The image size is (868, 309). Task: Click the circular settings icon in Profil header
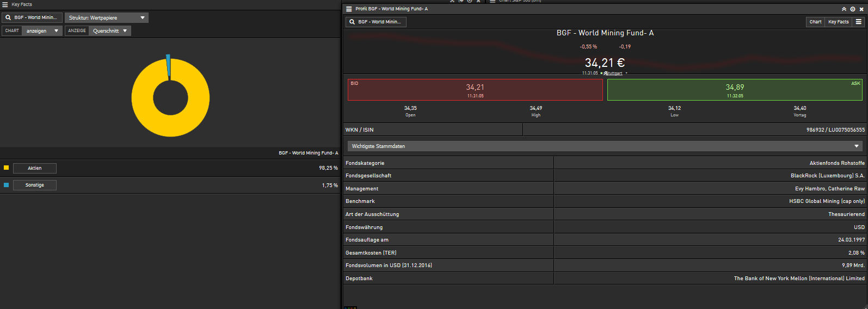(853, 9)
